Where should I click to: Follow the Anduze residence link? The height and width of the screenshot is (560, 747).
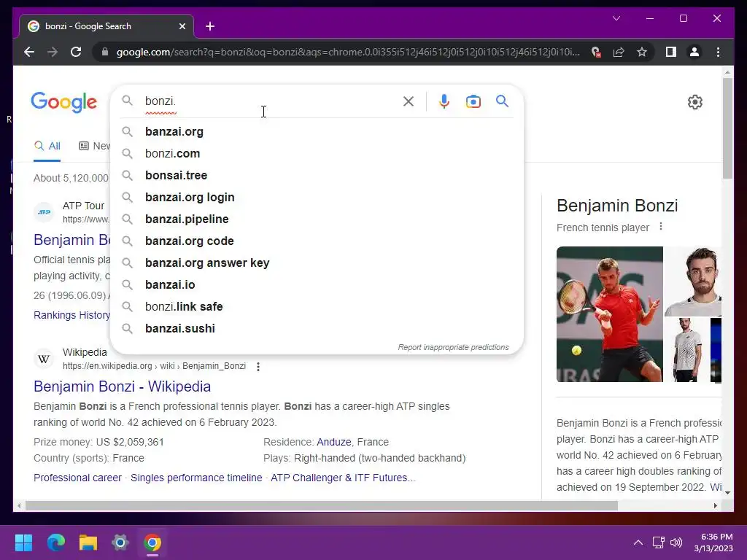pyautogui.click(x=333, y=442)
